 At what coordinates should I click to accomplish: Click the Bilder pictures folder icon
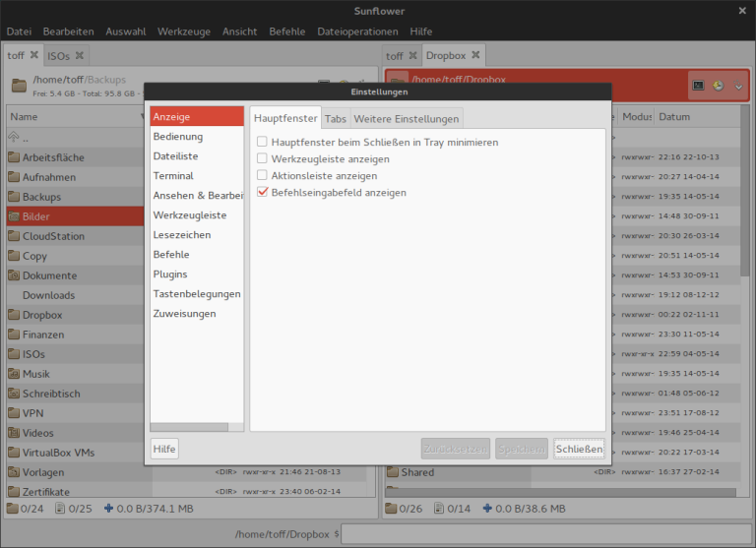[x=14, y=216]
